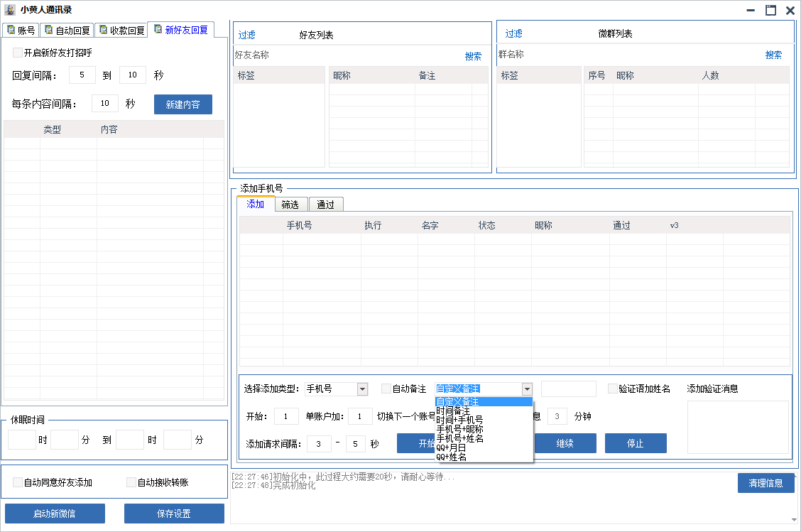Enable 开启新好友打招呼 checkbox

click(x=18, y=53)
